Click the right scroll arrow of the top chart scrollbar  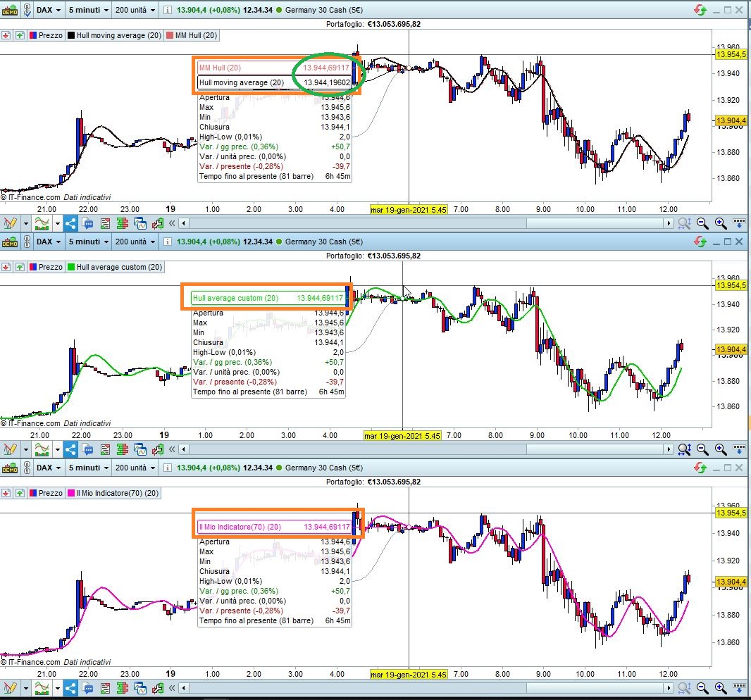pos(669,223)
